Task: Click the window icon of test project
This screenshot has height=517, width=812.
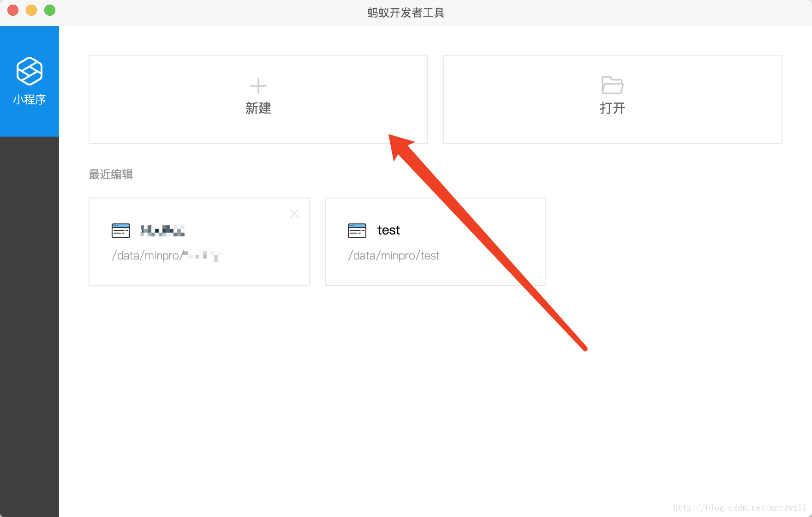Action: pyautogui.click(x=357, y=230)
